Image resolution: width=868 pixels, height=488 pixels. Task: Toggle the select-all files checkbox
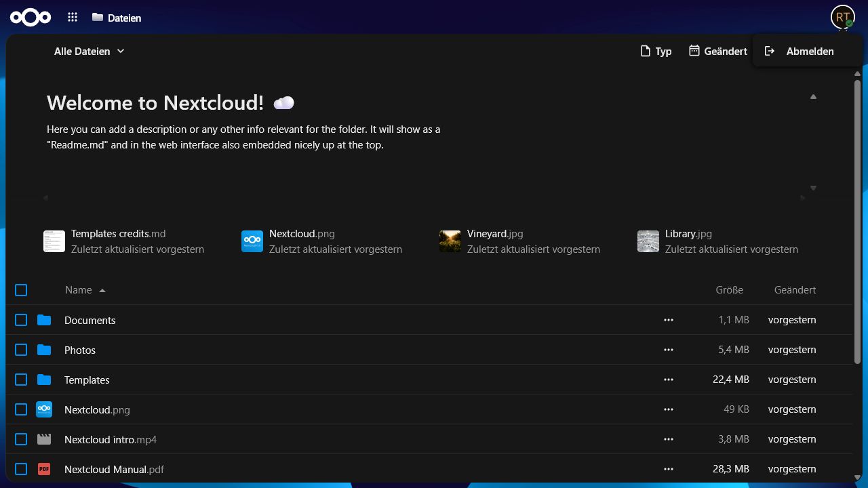pos(21,290)
